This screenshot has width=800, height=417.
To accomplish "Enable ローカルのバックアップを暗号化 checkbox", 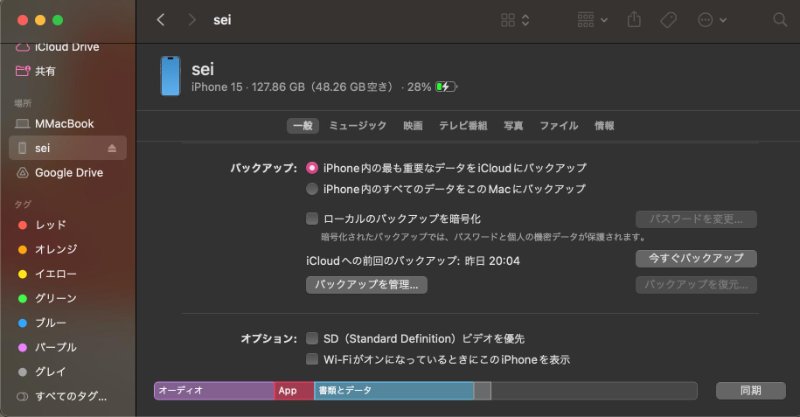I will (312, 218).
